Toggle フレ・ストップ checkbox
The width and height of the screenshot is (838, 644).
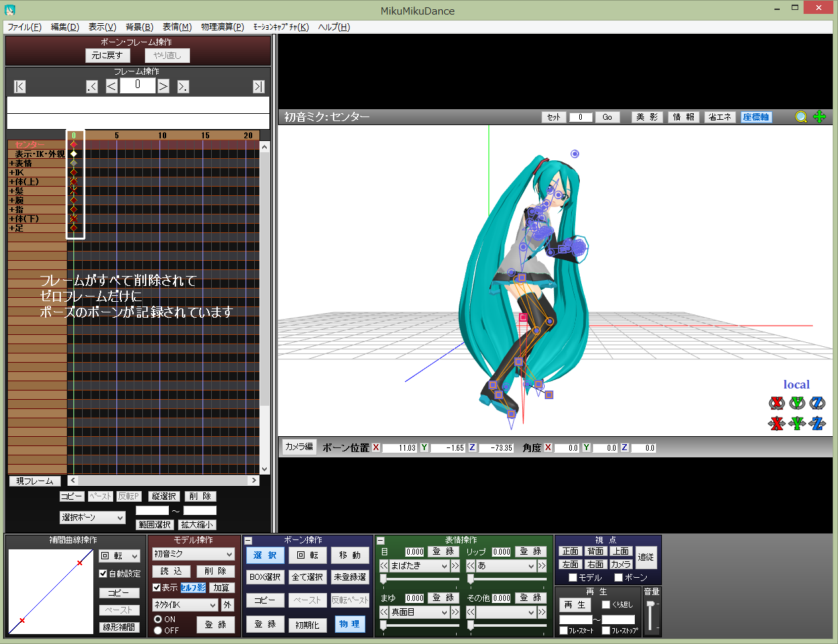point(606,631)
